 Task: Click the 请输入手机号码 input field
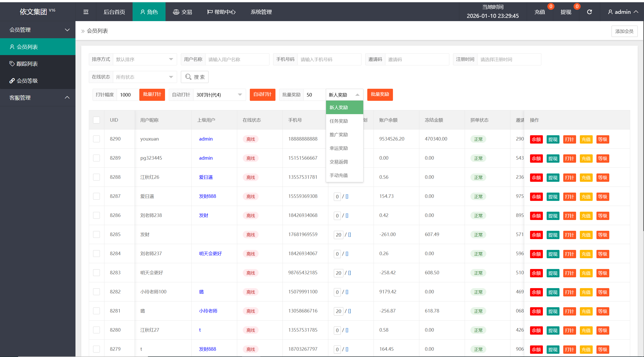(x=329, y=59)
